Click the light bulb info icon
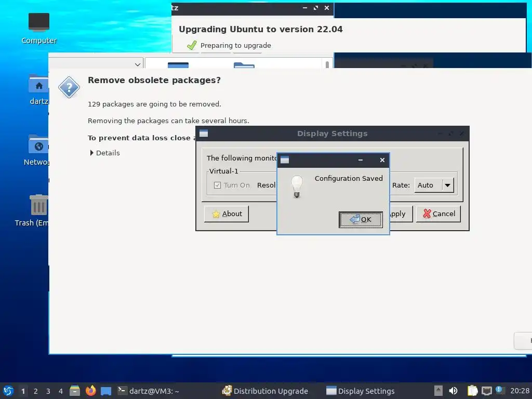Screen dimensions: 532x399 [x=297, y=187]
